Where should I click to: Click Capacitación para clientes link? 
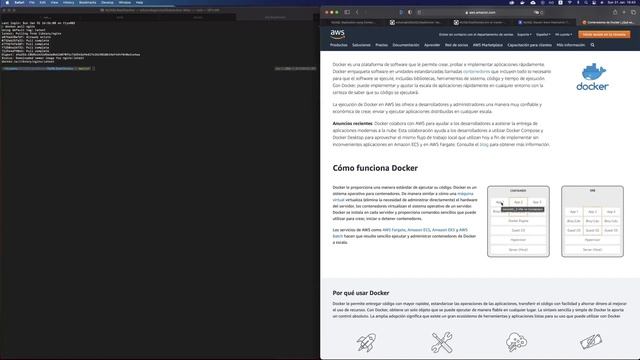529,45
